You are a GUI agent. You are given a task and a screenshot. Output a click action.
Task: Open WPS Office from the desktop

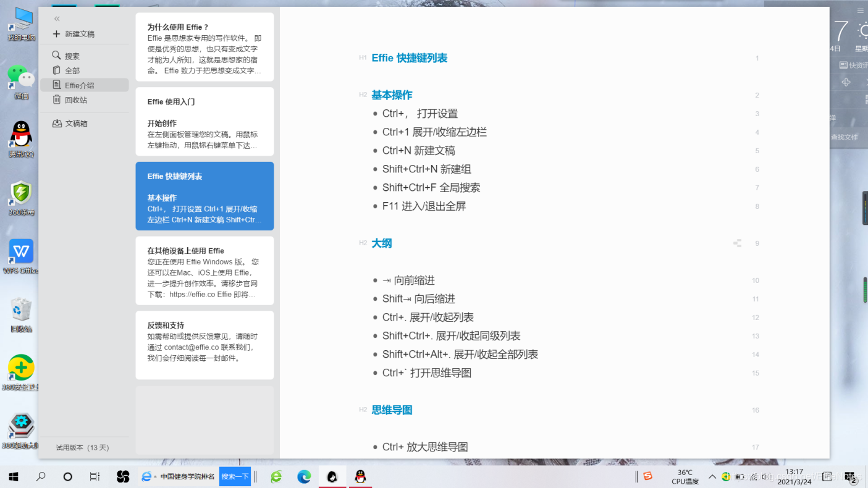20,251
